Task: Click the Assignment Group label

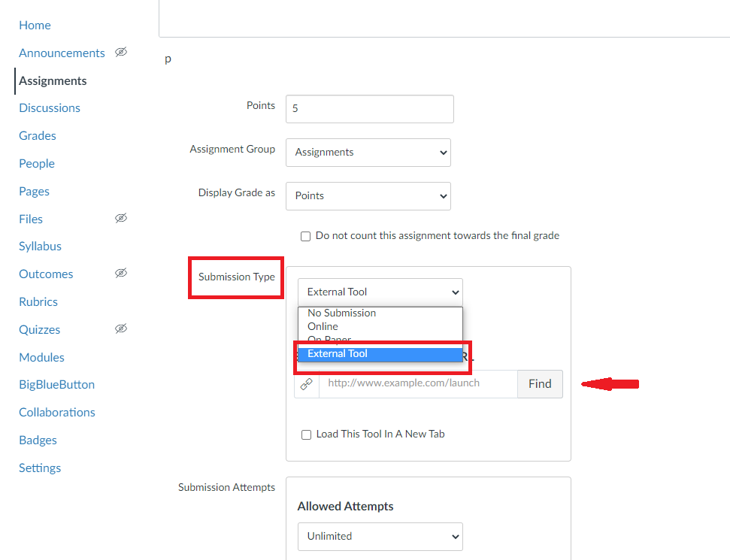Action: point(232,150)
